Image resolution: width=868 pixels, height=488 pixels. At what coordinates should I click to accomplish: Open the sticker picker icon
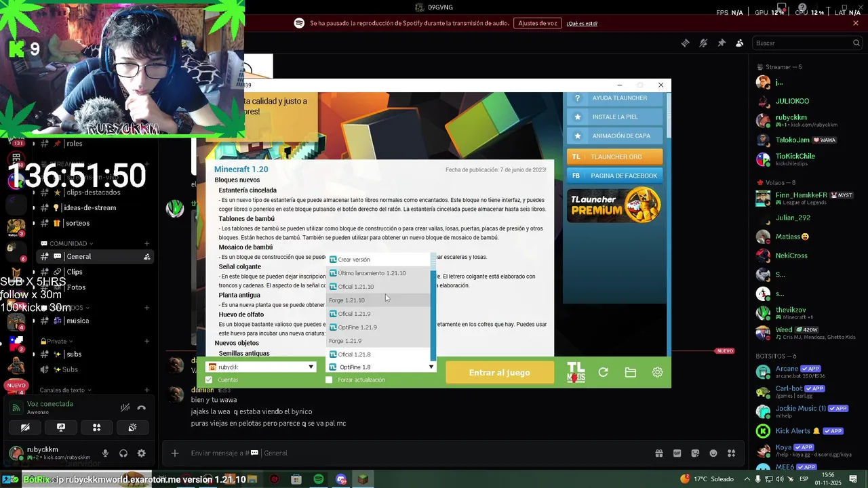(695, 453)
